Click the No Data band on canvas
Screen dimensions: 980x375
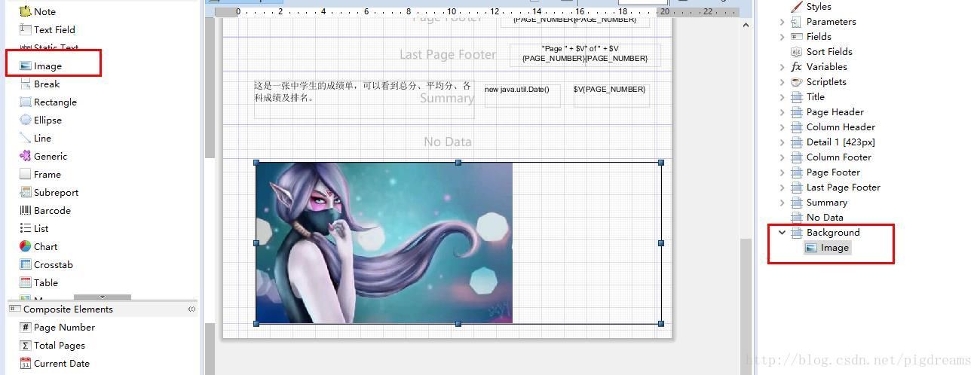pos(448,142)
